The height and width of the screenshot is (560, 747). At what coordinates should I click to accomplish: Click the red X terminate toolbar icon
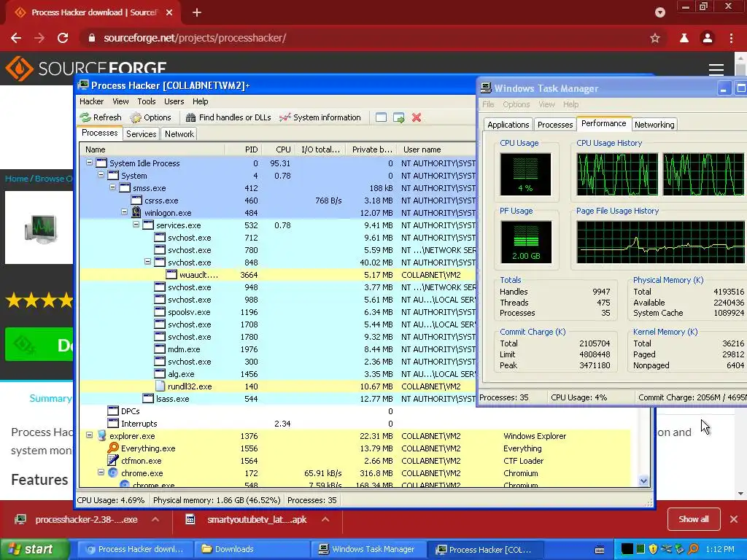[417, 117]
